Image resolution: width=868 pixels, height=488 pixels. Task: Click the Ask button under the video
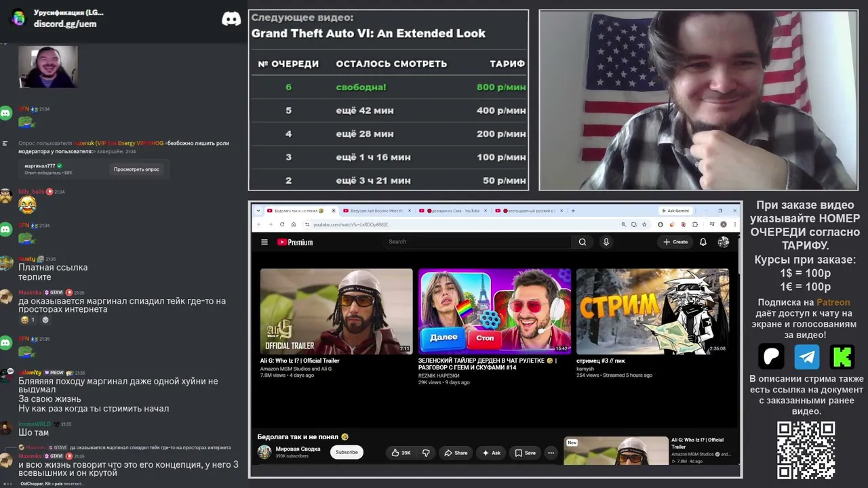pyautogui.click(x=491, y=453)
